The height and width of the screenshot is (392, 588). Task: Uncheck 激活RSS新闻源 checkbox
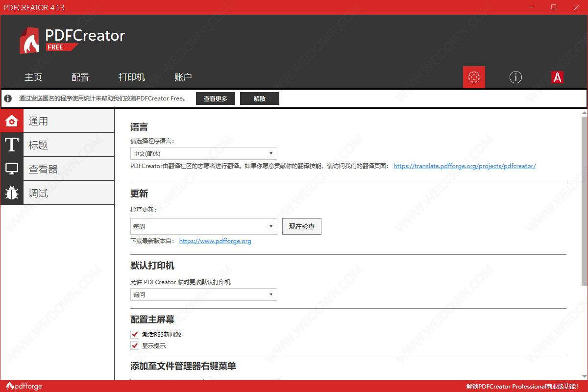click(x=135, y=334)
